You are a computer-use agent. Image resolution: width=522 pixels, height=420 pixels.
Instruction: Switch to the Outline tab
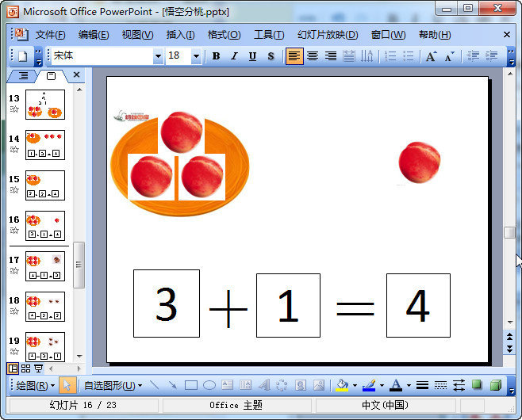tap(23, 76)
